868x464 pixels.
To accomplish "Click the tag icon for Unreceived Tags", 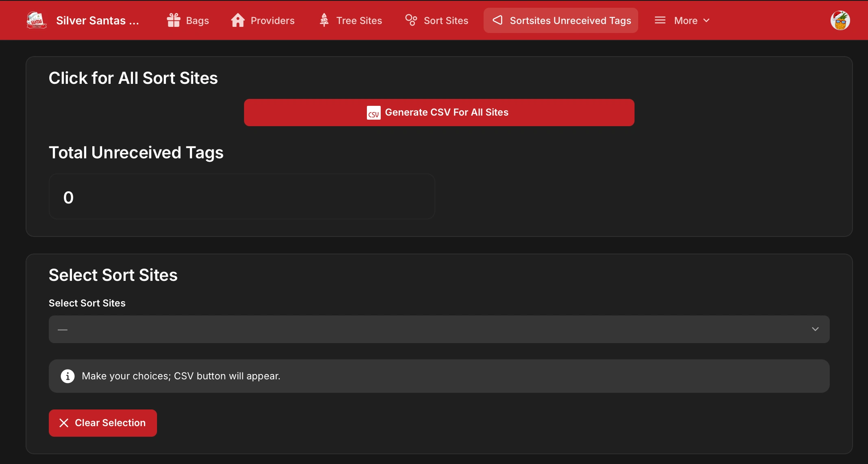I will (498, 20).
